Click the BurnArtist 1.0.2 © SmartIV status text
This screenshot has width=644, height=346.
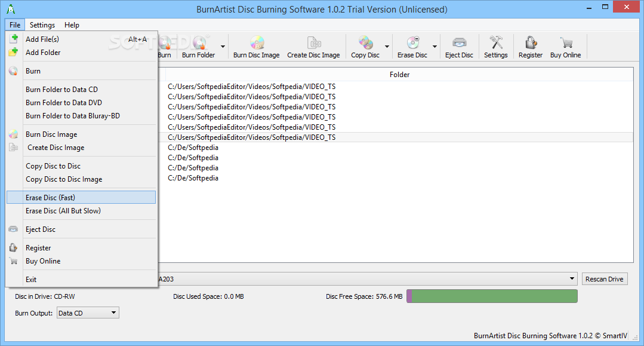pos(550,336)
